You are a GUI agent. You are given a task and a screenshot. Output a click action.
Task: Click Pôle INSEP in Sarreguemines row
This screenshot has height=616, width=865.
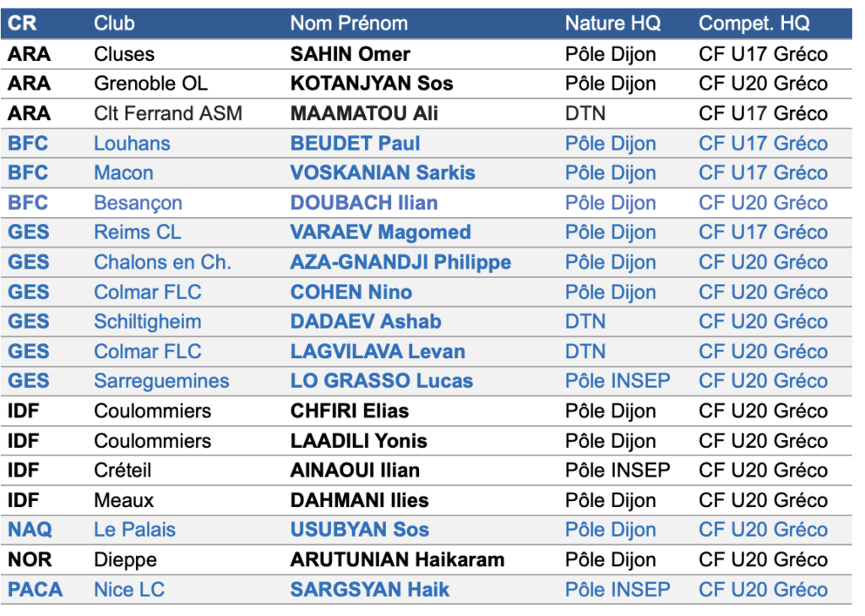[x=617, y=381]
